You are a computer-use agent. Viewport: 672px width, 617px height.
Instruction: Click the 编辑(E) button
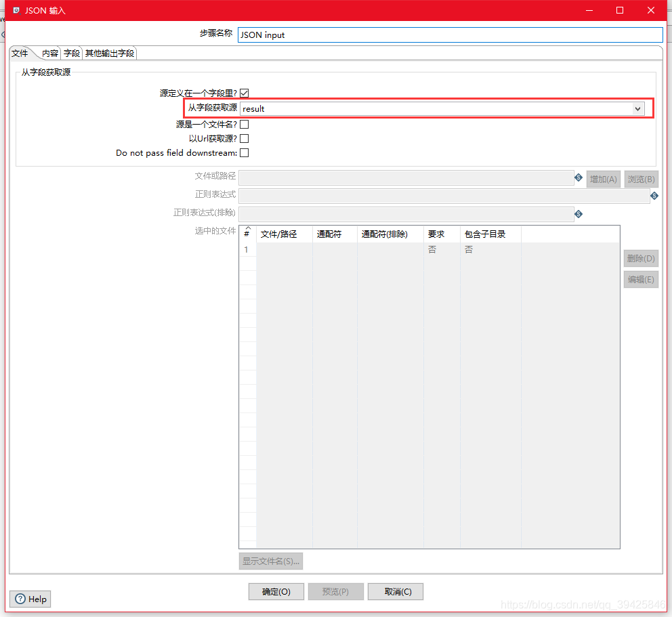pyautogui.click(x=641, y=278)
